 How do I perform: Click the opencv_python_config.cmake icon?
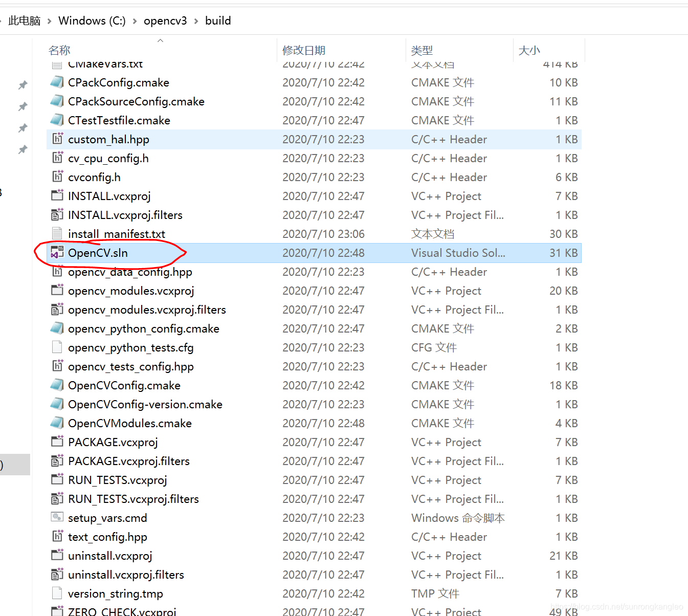click(57, 328)
